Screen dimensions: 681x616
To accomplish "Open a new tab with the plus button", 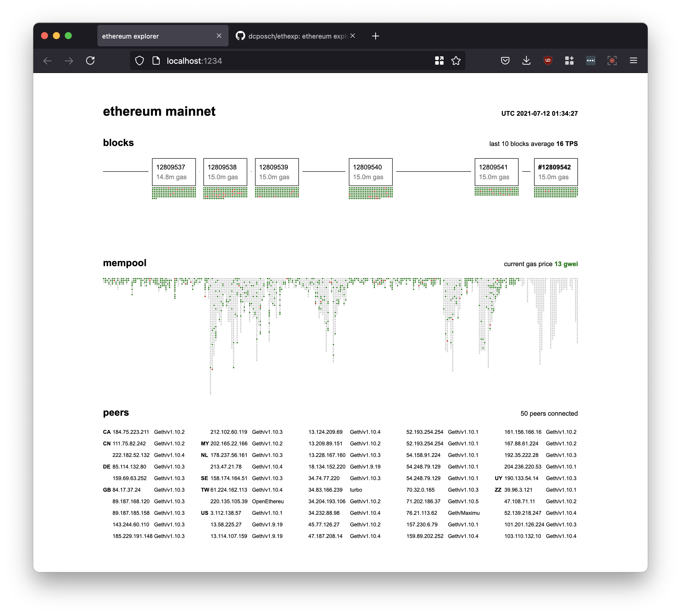I will point(376,36).
